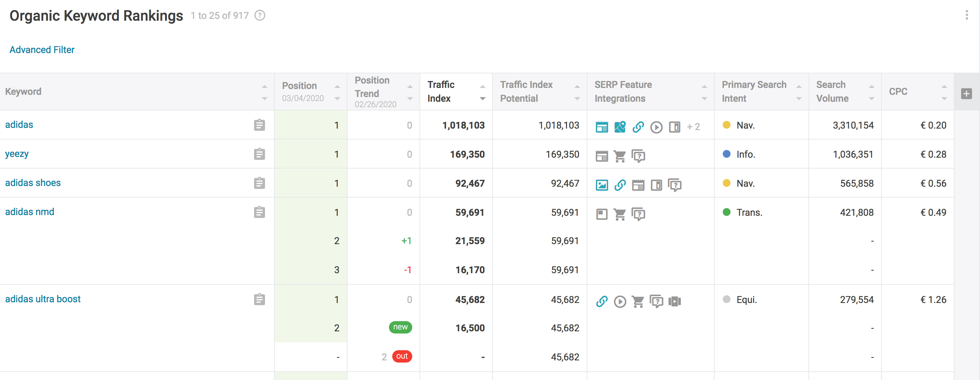Screen dimensions: 980x380
Task: Sort by the Primary Search Intent column
Action: (799, 92)
